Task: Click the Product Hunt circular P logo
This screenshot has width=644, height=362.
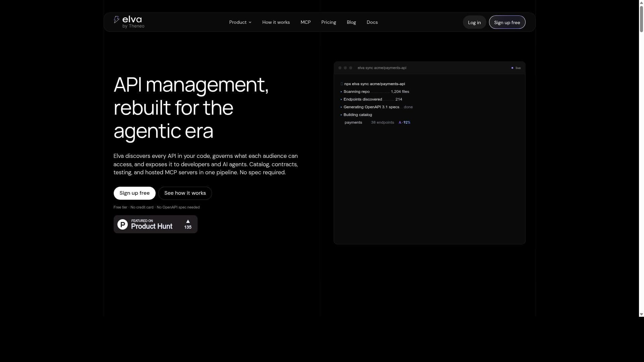Action: pos(122,224)
